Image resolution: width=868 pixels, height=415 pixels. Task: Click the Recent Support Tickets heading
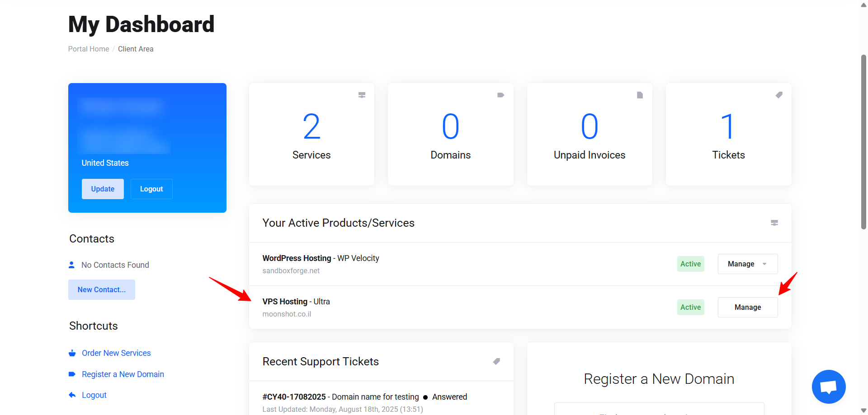point(321,361)
